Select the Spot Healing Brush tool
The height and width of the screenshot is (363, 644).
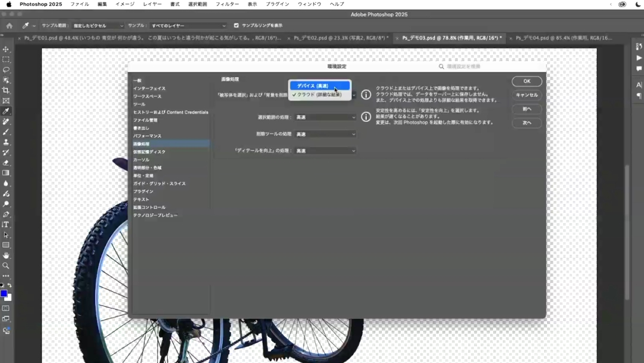pos(6,121)
